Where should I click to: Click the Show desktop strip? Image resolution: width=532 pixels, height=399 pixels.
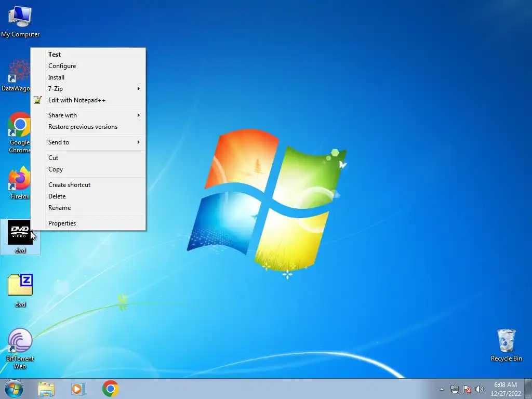point(528,389)
